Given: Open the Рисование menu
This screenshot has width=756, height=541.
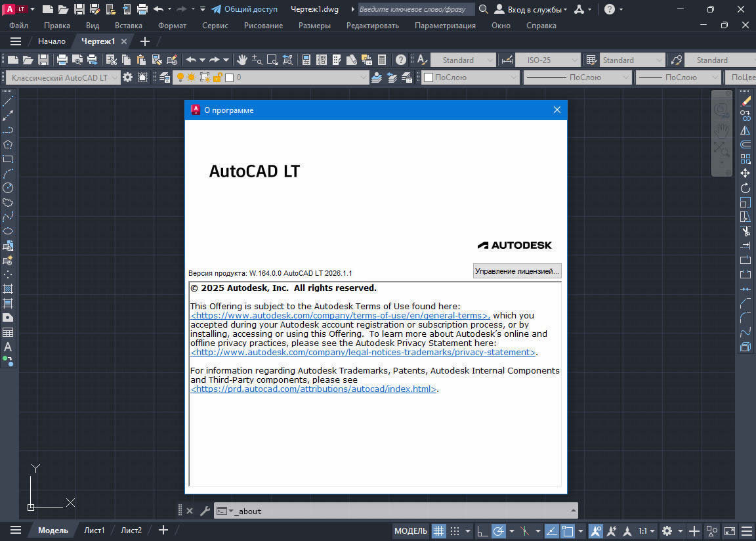Looking at the screenshot, I should tap(263, 25).
